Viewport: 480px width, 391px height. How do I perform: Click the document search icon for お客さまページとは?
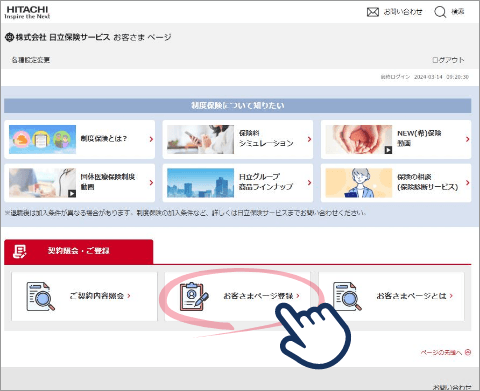click(347, 296)
